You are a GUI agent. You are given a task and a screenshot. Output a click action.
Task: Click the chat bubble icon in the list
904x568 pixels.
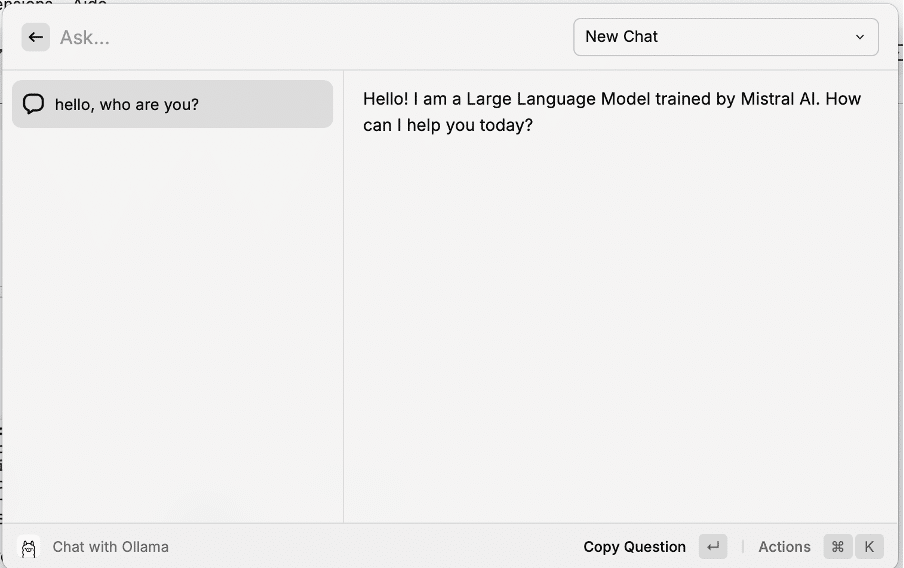[33, 104]
